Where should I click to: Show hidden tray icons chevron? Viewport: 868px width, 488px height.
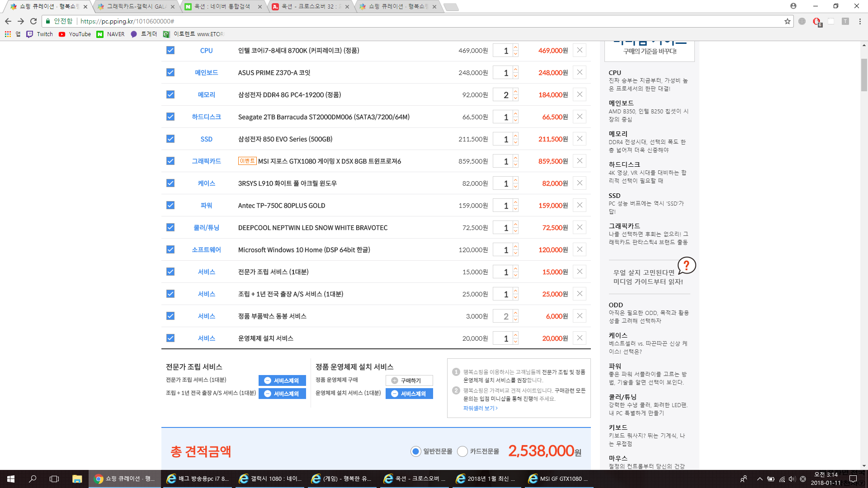(x=759, y=479)
